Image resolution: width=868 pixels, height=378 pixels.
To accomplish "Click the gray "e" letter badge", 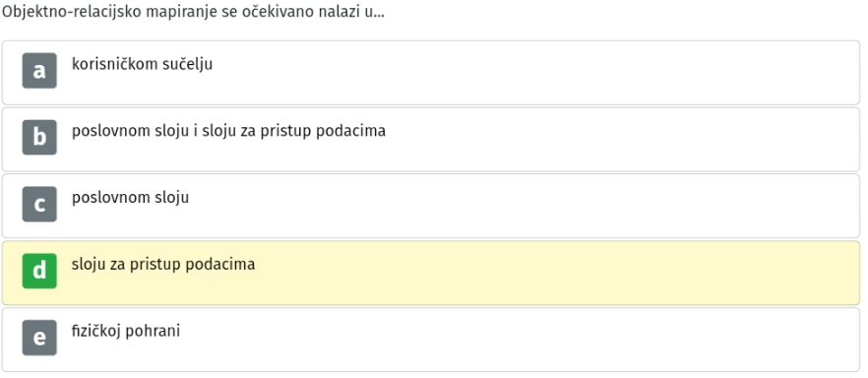I will point(39,338).
